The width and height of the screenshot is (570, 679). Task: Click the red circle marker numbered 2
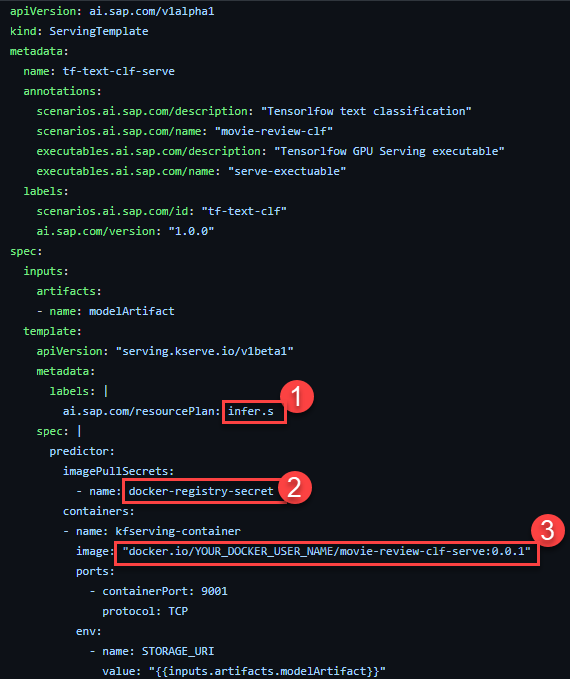point(295,488)
